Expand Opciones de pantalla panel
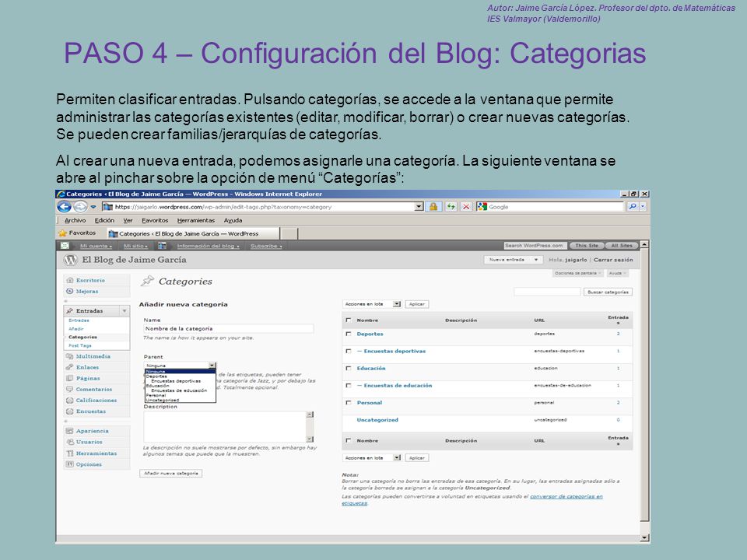The width and height of the screenshot is (747, 560). click(577, 273)
